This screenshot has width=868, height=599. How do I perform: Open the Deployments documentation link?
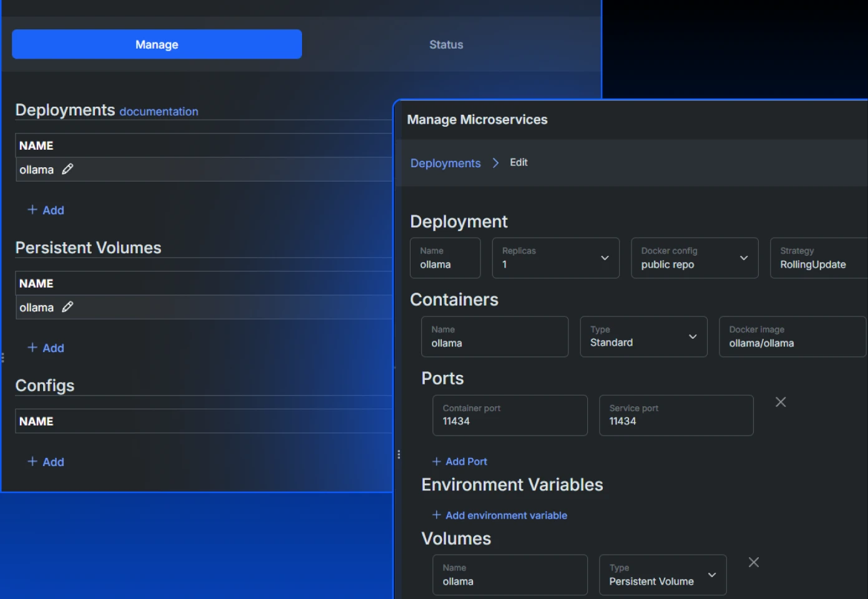click(159, 112)
